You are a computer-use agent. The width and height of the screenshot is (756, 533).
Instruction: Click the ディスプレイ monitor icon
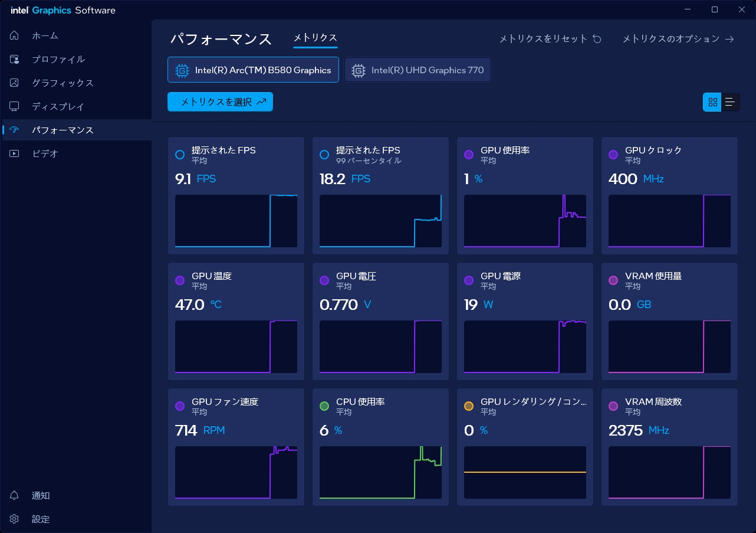coord(15,106)
